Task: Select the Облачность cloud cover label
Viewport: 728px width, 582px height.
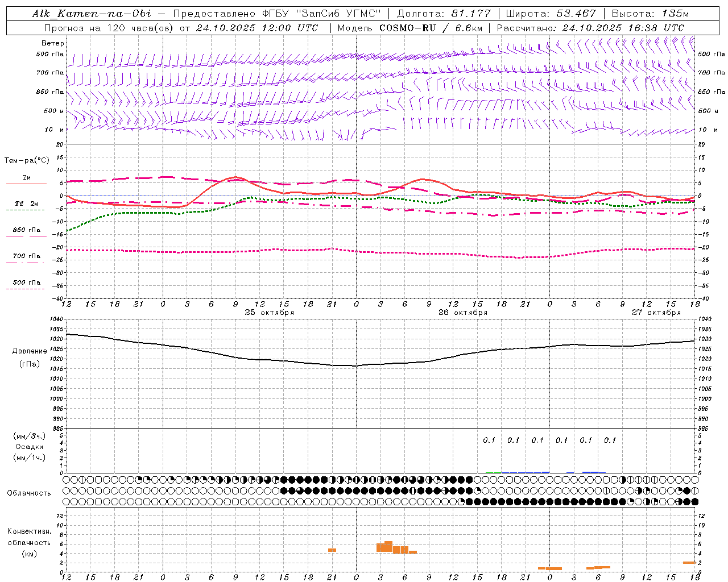Action: point(30,493)
